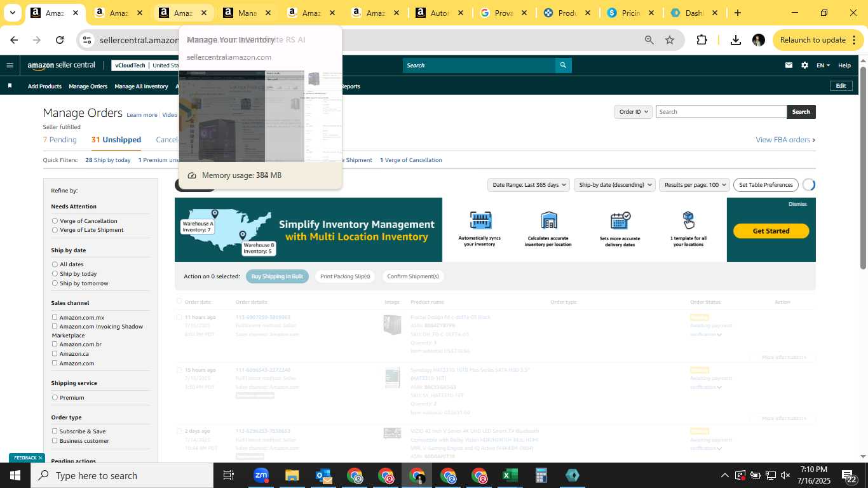Open Excel from the taskbar
This screenshot has width=868, height=488.
tap(510, 475)
